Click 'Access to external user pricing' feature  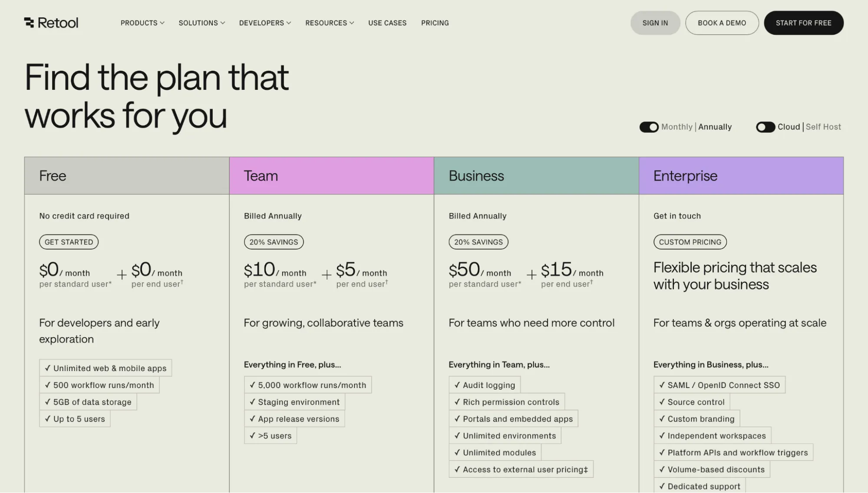(x=521, y=470)
